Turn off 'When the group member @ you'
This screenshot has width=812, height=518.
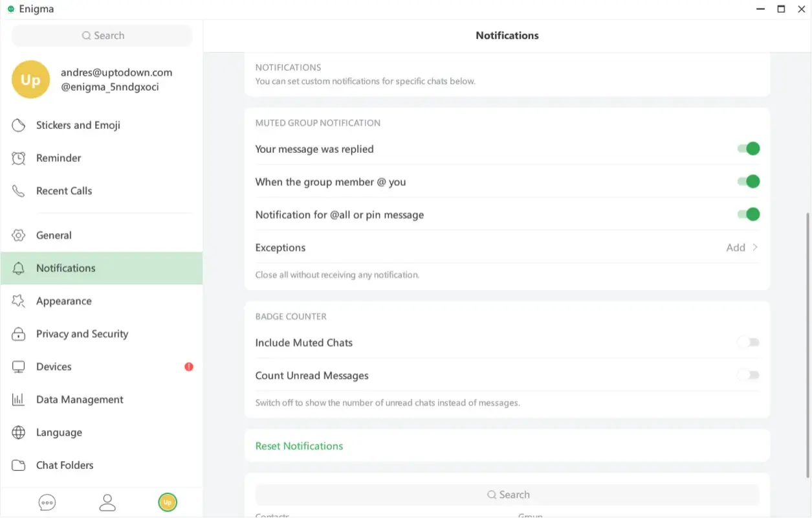point(749,181)
